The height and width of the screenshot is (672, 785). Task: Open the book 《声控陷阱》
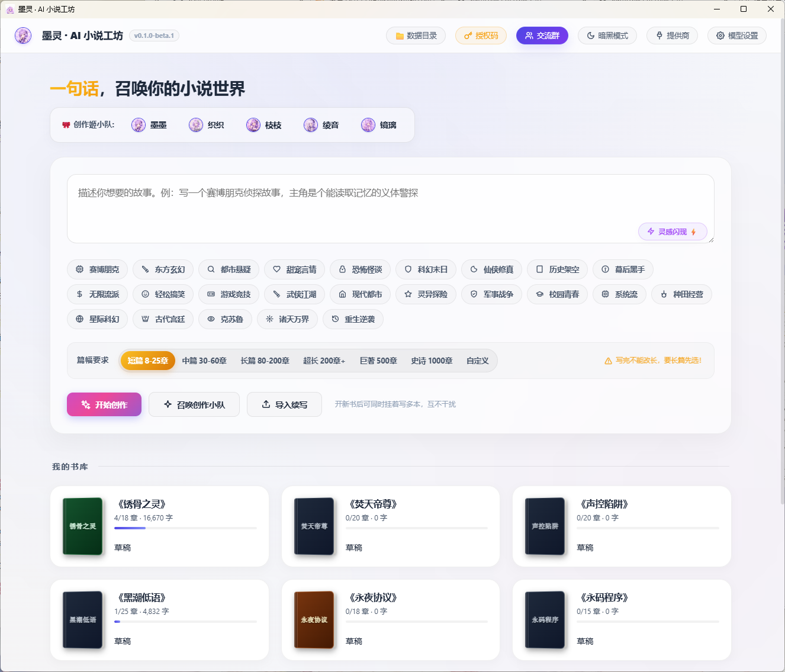(x=622, y=526)
